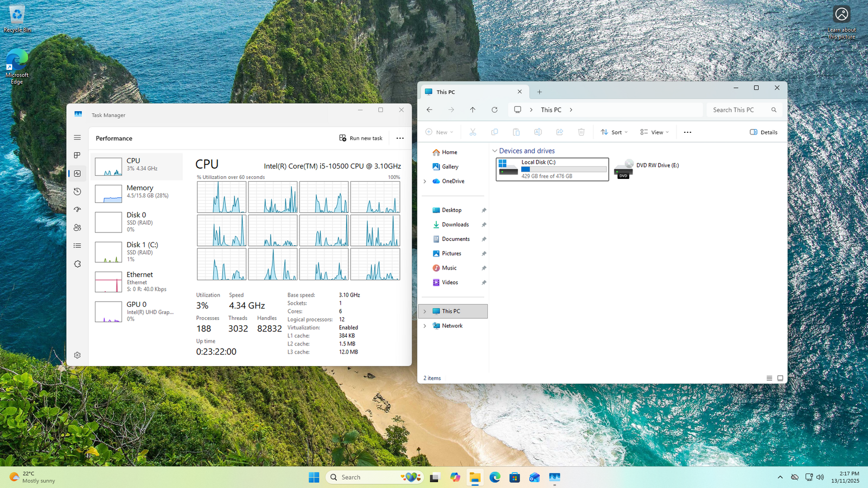Switch to large thumbnails view toggle

tap(780, 378)
